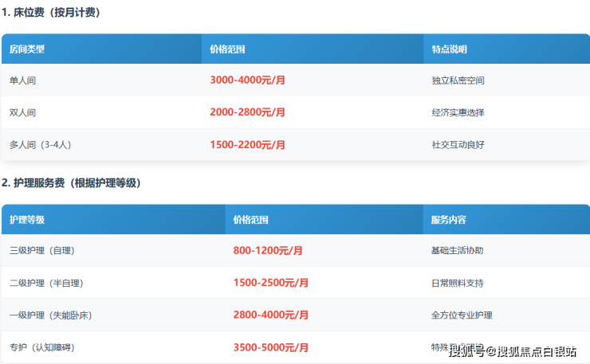
Task: Click the 护理服务费 section heading
Action: (x=71, y=183)
